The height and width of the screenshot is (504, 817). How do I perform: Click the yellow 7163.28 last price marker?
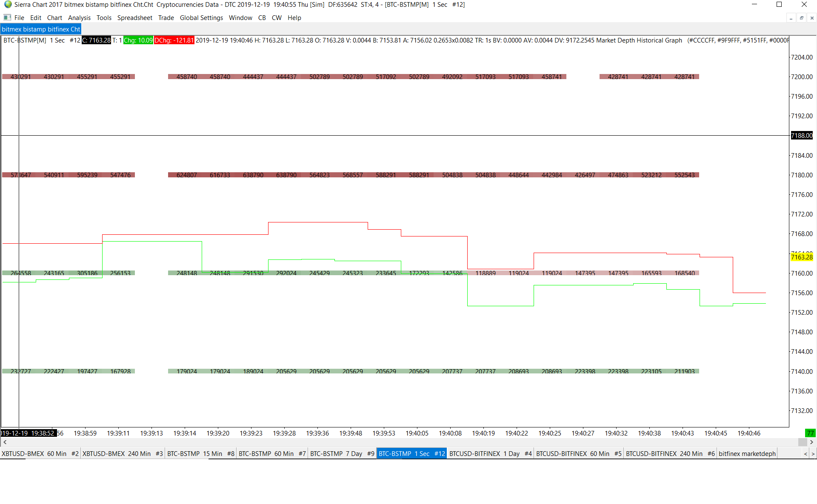pyautogui.click(x=802, y=257)
